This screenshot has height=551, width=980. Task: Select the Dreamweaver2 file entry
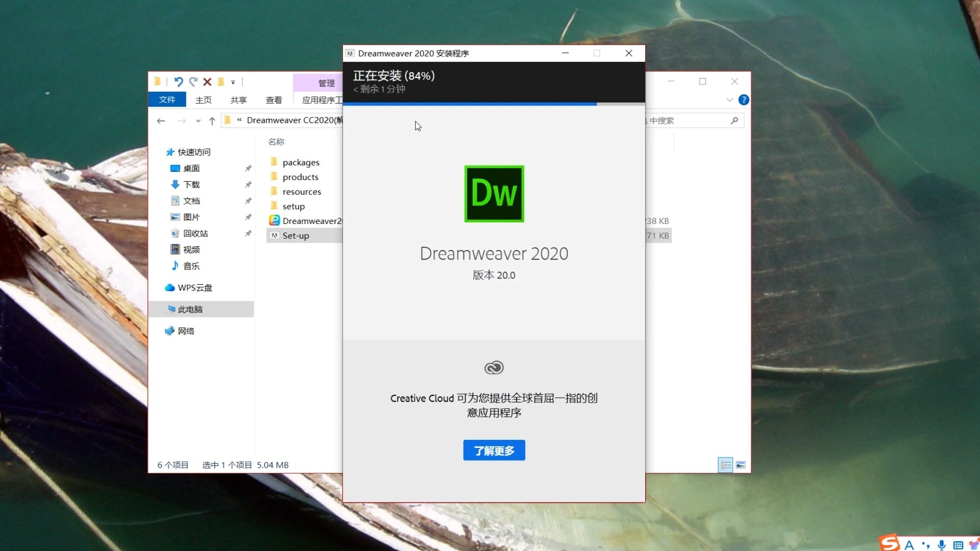[312, 221]
